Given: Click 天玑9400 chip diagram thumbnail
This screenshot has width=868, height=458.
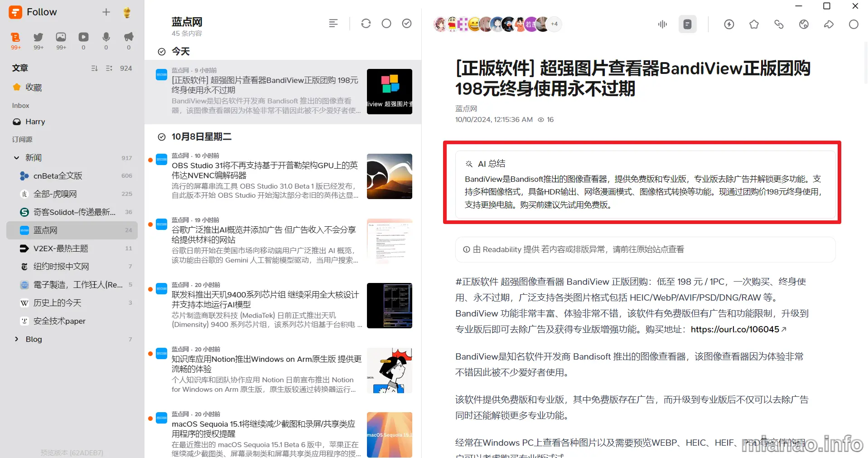Looking at the screenshot, I should coord(390,306).
